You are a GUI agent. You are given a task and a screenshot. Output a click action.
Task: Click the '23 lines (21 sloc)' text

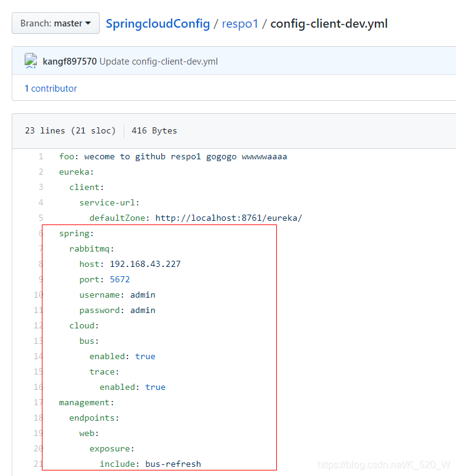point(70,130)
